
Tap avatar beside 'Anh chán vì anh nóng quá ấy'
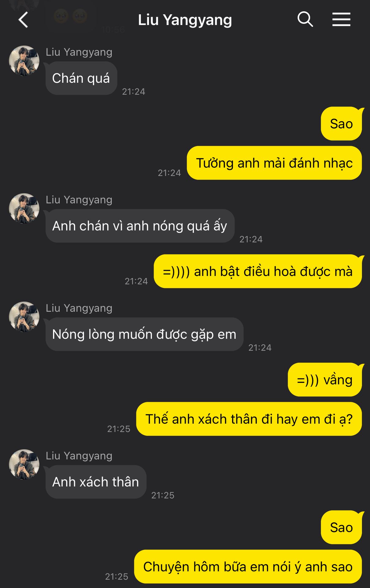24,208
